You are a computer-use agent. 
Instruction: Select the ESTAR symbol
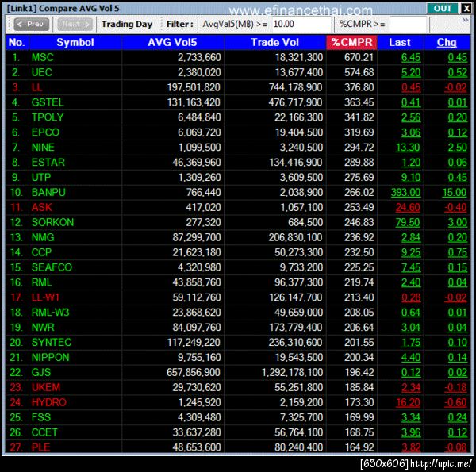[x=48, y=163]
